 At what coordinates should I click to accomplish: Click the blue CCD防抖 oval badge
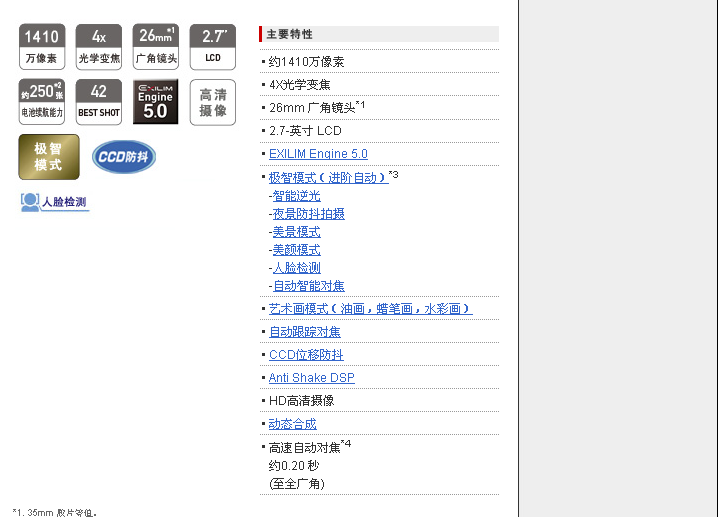coord(124,157)
